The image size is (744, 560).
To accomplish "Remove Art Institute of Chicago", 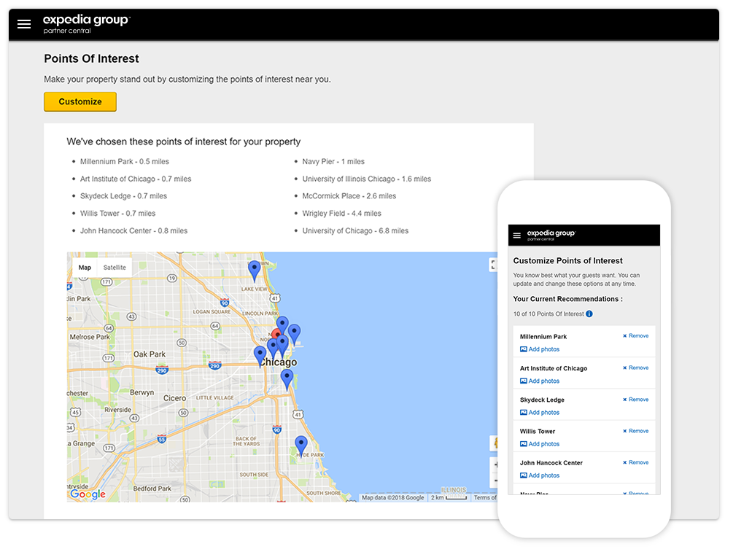I will [635, 367].
